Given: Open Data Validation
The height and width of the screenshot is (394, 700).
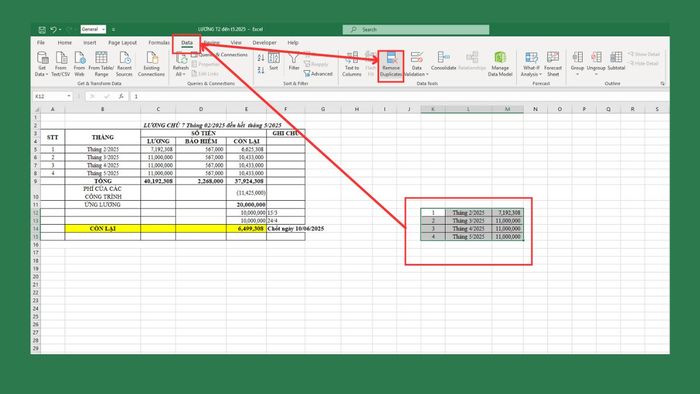Looking at the screenshot, I should (417, 64).
